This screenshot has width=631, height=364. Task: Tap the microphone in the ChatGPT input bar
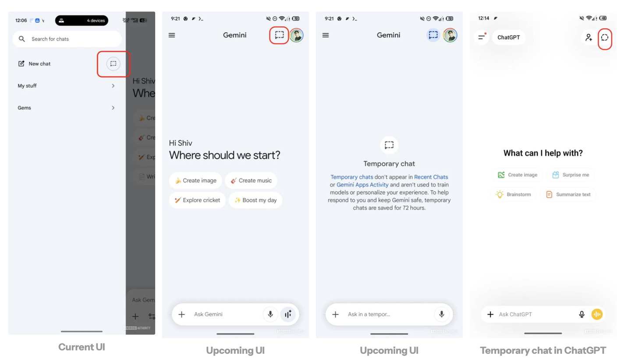(x=582, y=314)
